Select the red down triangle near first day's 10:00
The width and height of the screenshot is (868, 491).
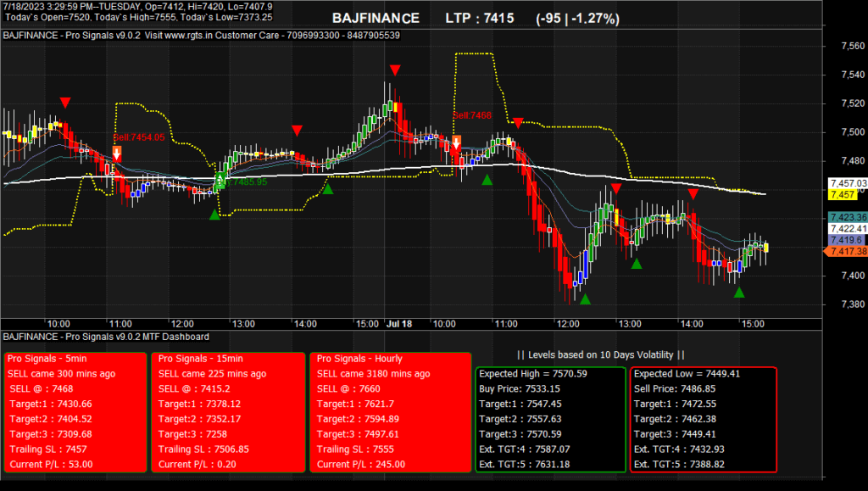pos(65,103)
